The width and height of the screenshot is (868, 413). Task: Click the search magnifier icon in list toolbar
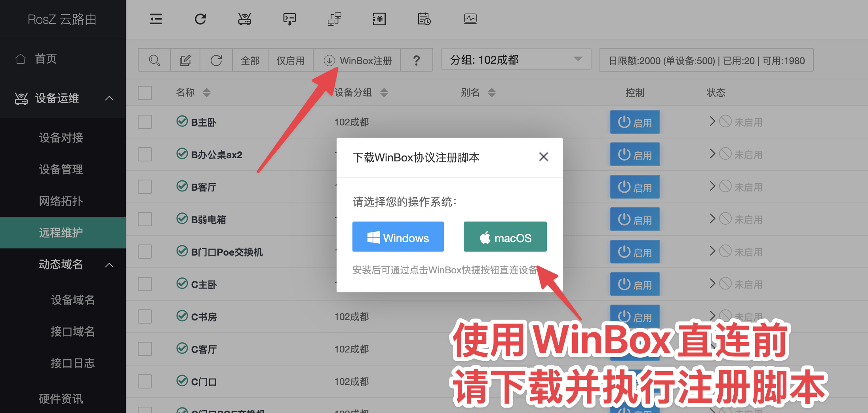(154, 61)
